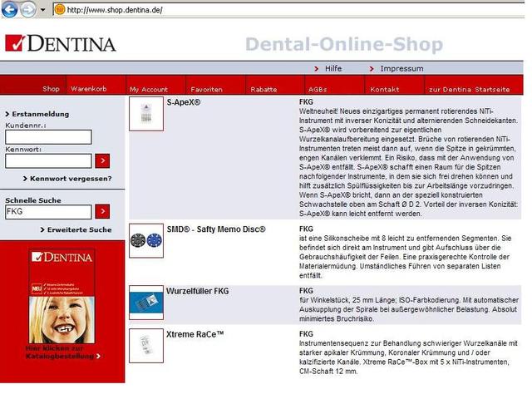The height and width of the screenshot is (399, 532).
Task: Open the navigation history dropdown arrow
Action: (42, 10)
